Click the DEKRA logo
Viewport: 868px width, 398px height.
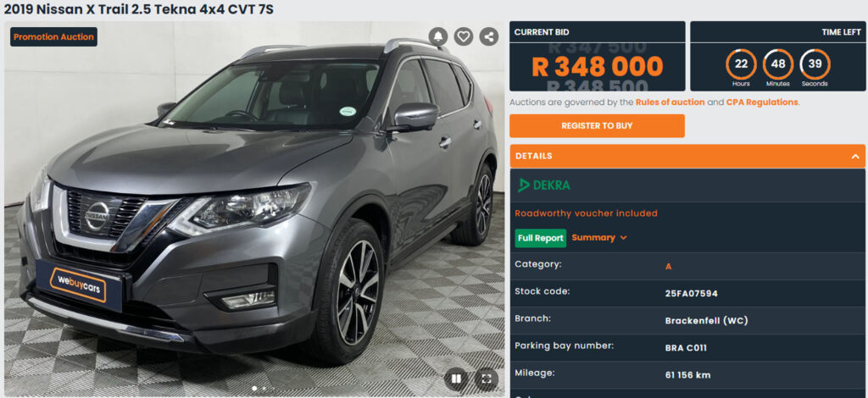pyautogui.click(x=543, y=185)
